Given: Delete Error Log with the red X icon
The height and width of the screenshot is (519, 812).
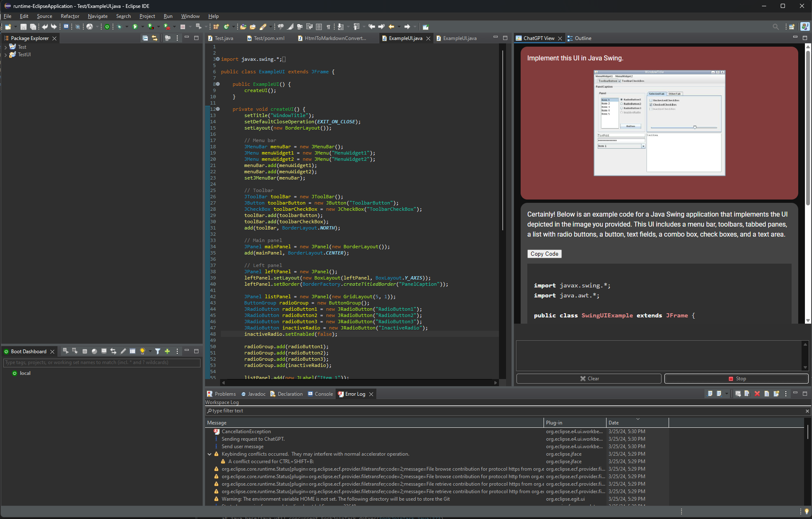Looking at the screenshot, I should (x=757, y=394).
